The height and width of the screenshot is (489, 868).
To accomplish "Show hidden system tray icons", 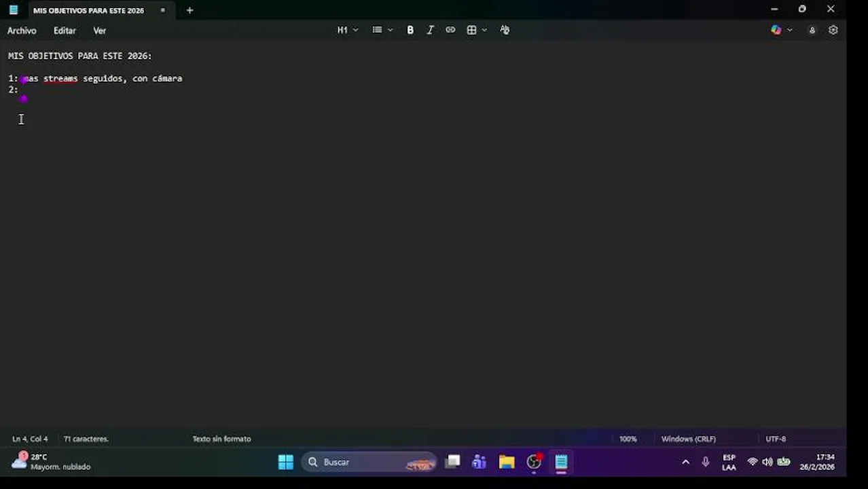I will tap(685, 463).
